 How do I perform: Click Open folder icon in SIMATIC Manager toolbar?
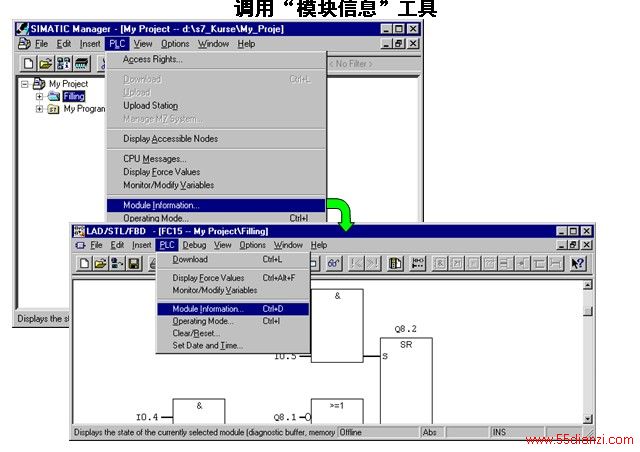[46, 63]
